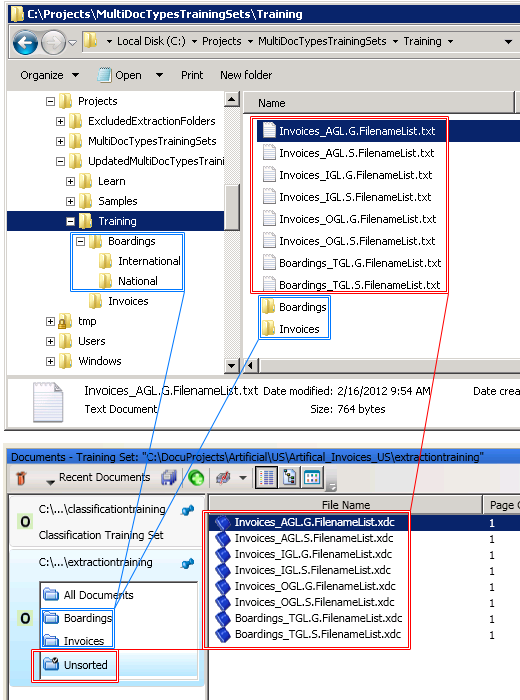Collapse the UpdatedMultiDocTypesTraini tree node
The width and height of the screenshot is (520, 700).
(60, 161)
